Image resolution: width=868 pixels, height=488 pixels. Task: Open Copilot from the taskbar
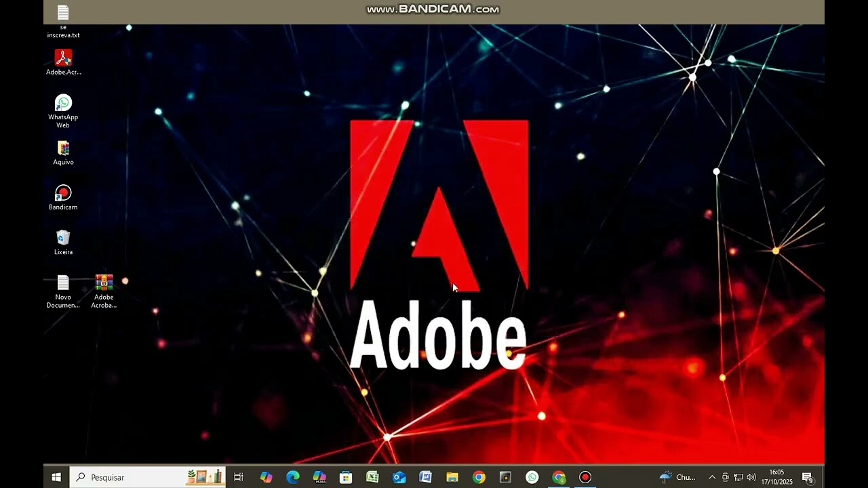tap(266, 477)
